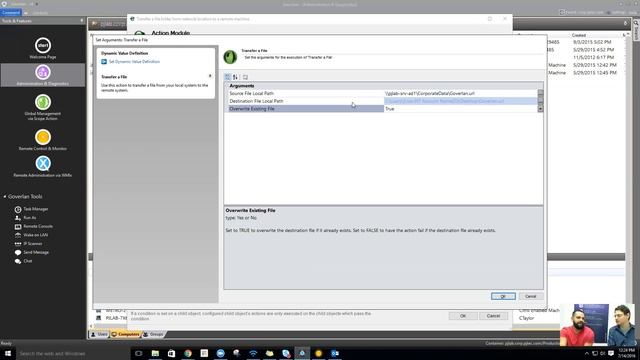The width and height of the screenshot is (640, 360).
Task: Open Remote Administration via WMIx icon
Action: [x=43, y=164]
